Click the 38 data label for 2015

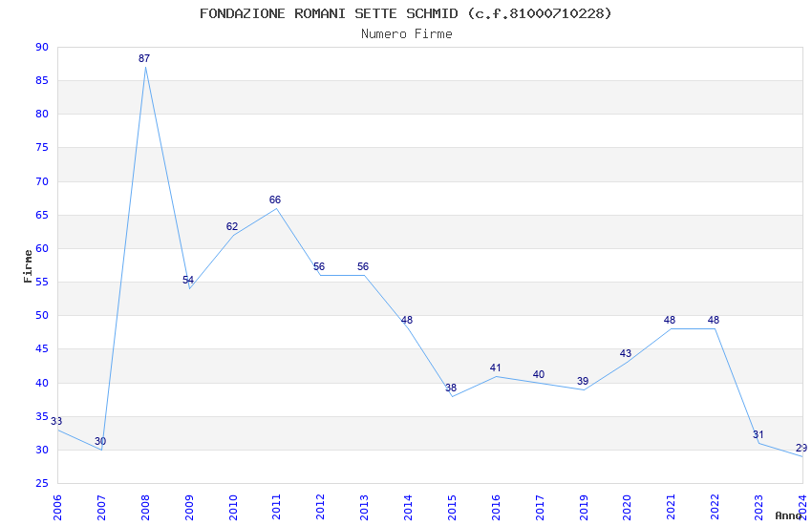451,388
